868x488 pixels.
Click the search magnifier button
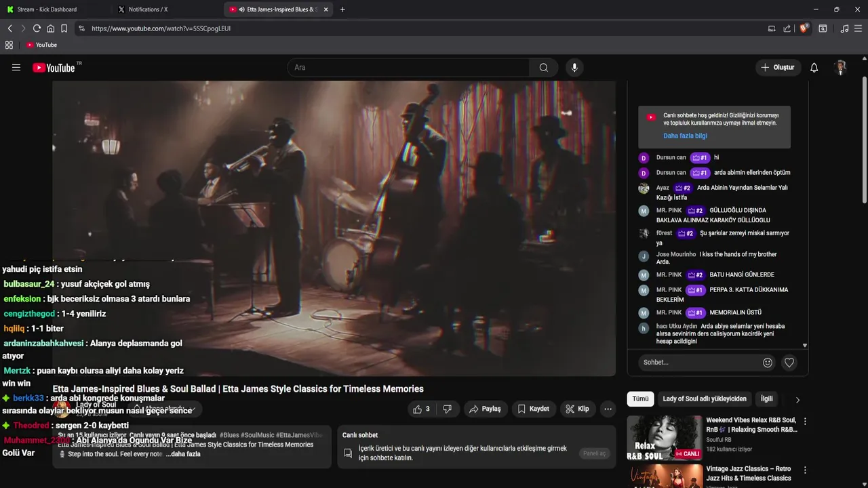click(x=544, y=67)
